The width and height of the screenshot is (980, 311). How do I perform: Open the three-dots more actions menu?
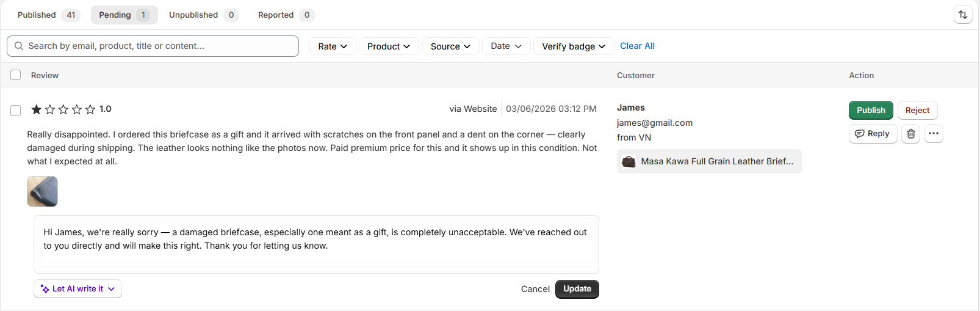pos(934,134)
